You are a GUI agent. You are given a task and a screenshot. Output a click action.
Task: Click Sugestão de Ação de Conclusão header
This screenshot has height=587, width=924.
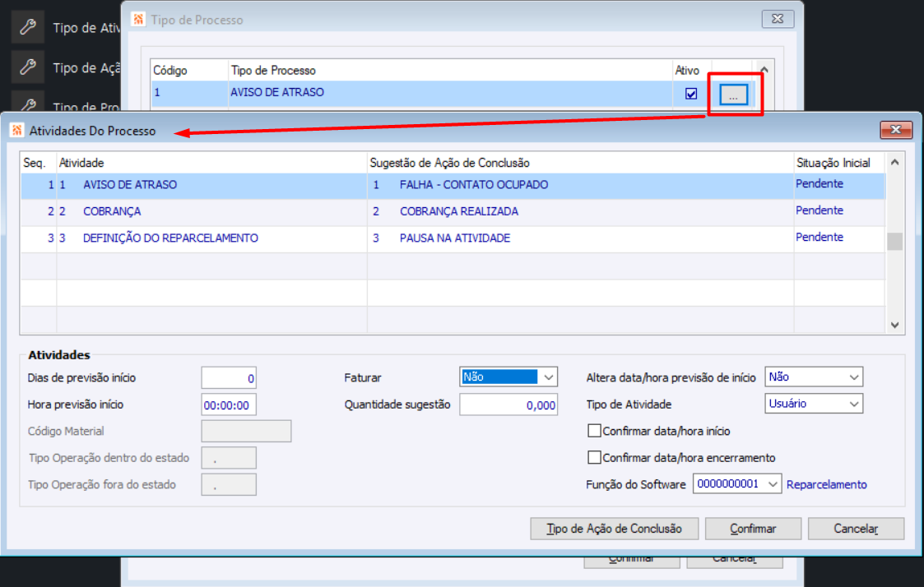(x=449, y=163)
